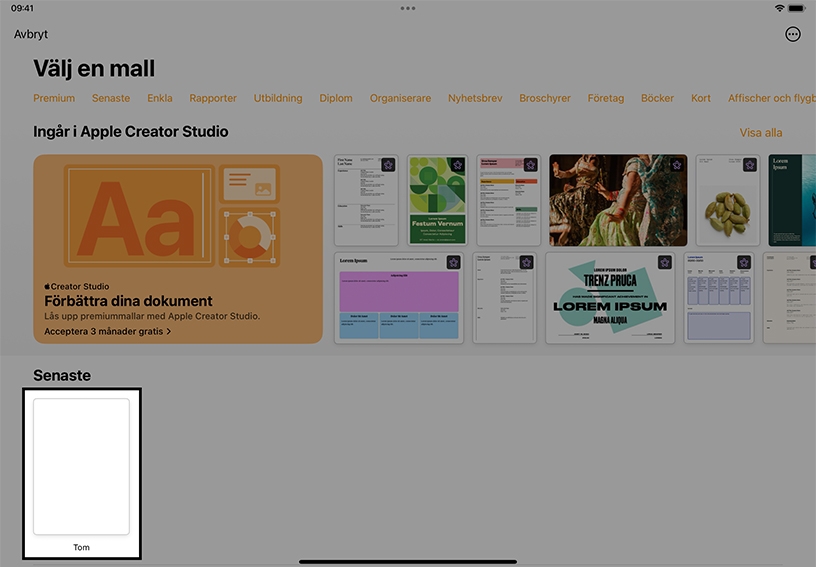Tap the home indicator bar

(408, 562)
